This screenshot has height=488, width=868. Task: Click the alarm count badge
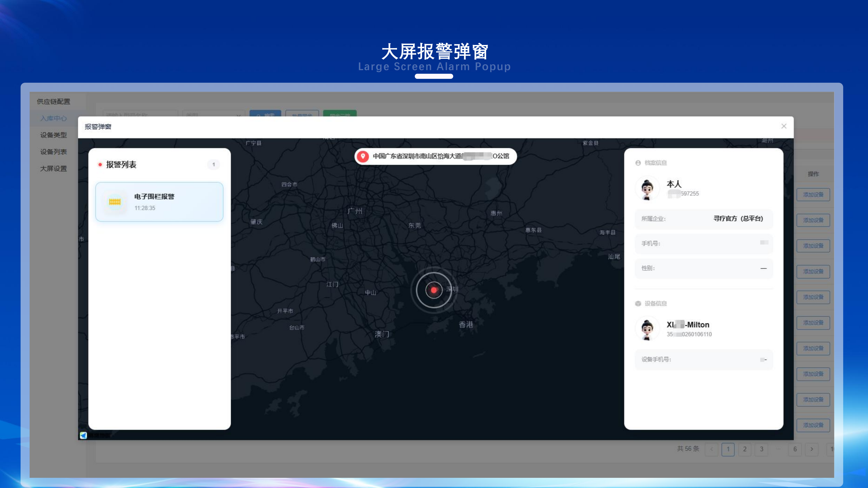[214, 165]
